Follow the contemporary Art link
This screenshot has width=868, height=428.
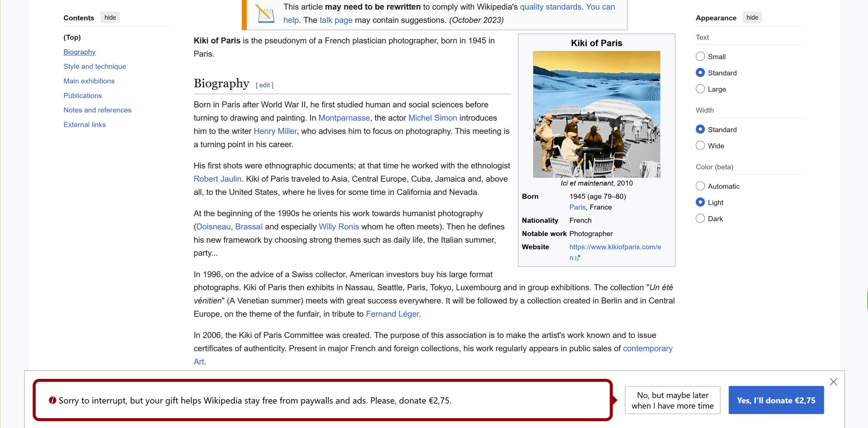(x=648, y=349)
